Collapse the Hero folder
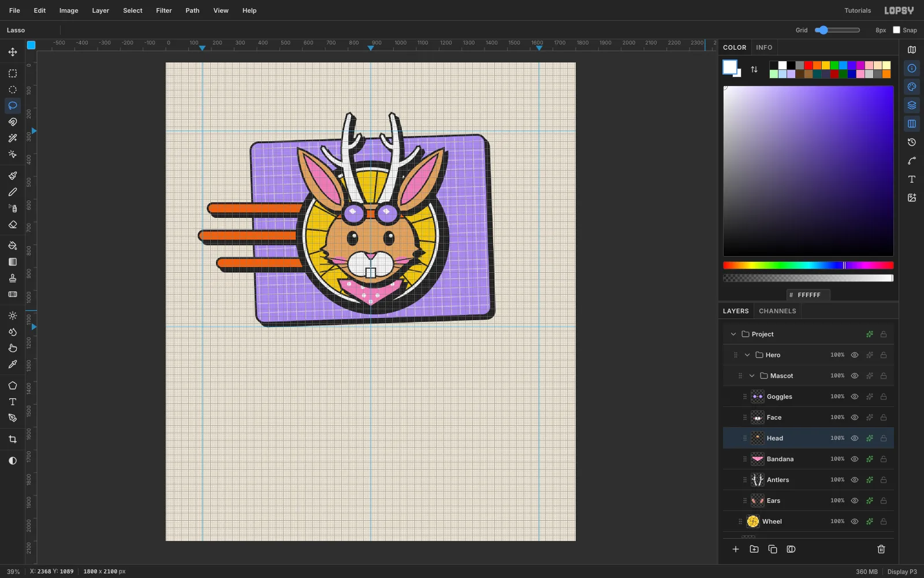This screenshot has width=924, height=578. coord(747,355)
